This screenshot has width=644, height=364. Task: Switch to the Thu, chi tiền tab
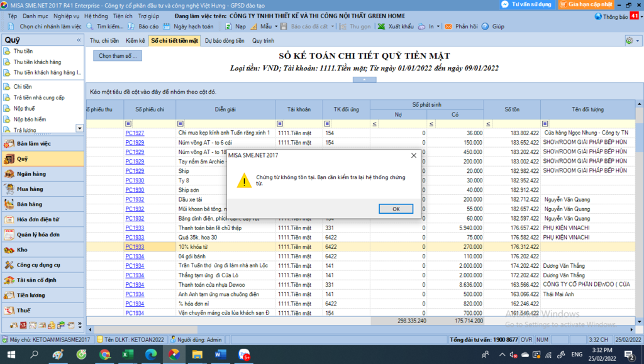pos(104,41)
